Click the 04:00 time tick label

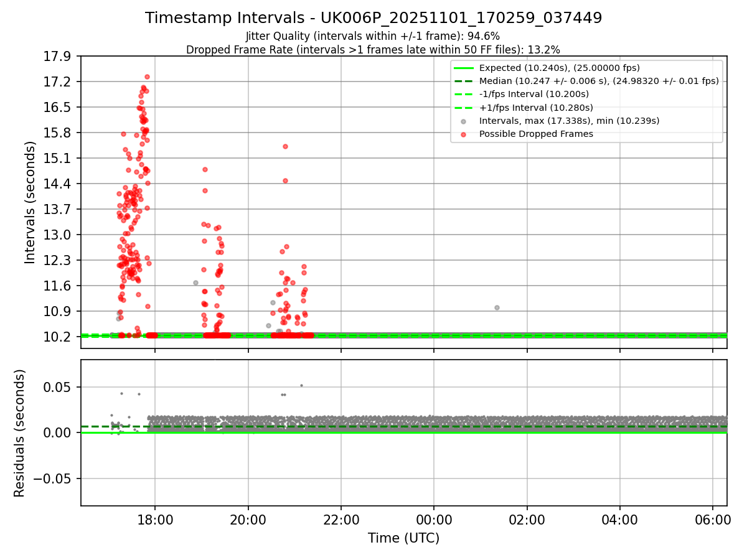(x=620, y=519)
